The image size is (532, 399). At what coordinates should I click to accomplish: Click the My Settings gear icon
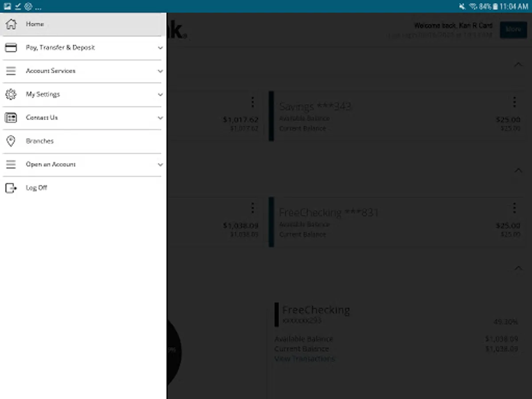(x=11, y=94)
